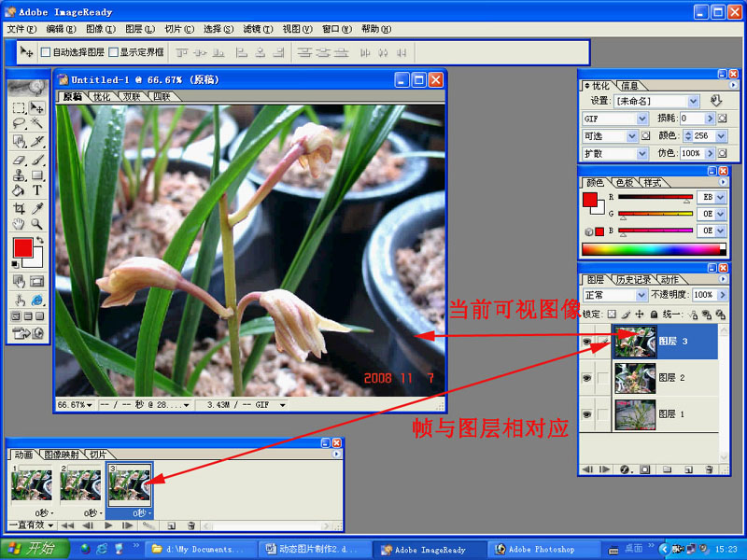Open the 图层 menu in menu bar

[x=140, y=29]
